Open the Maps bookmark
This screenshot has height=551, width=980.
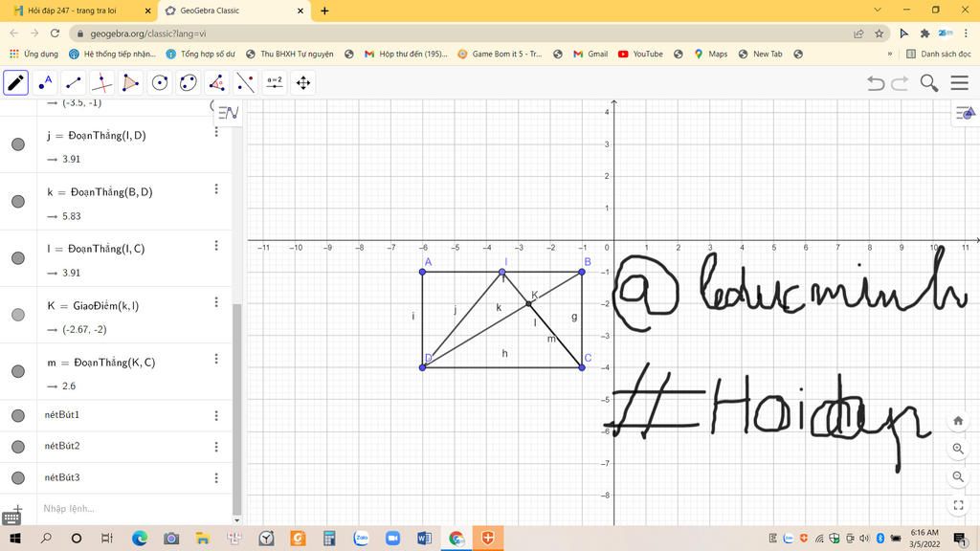click(x=711, y=55)
